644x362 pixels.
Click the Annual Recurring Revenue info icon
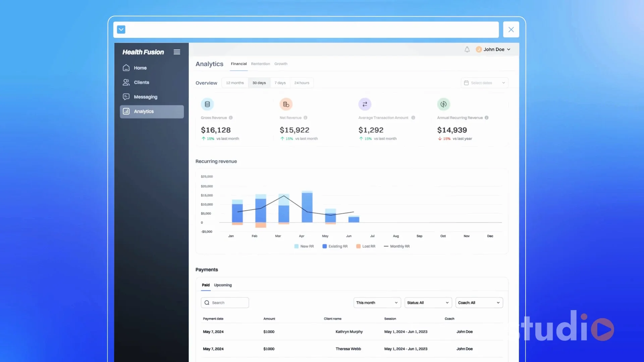[x=486, y=118]
